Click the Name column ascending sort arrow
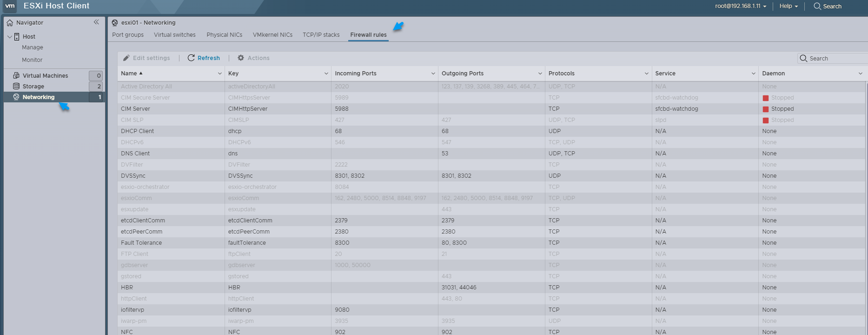The width and height of the screenshot is (868, 335). click(141, 73)
